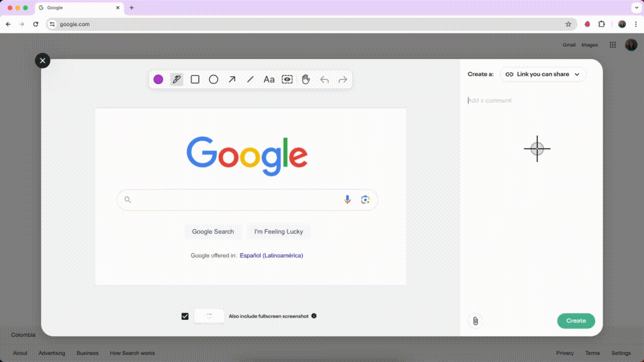Select the arrow annotation tool
The height and width of the screenshot is (362, 644).
point(232,79)
